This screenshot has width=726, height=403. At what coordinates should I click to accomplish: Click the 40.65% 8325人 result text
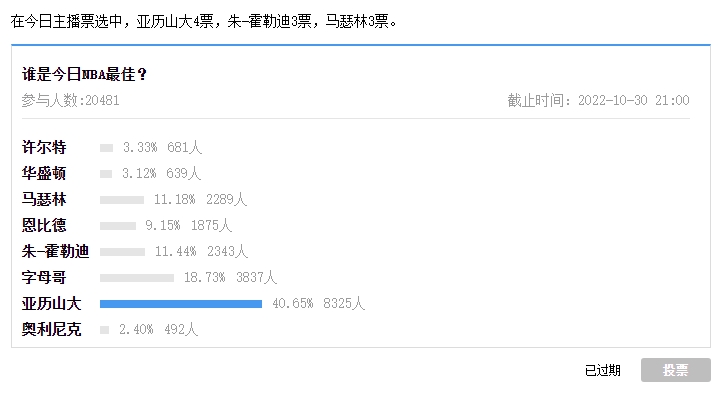(x=319, y=303)
